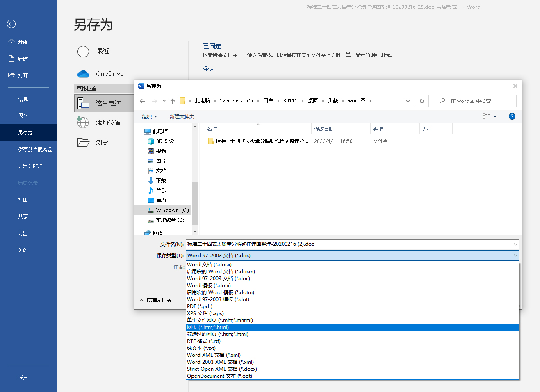Choose PDF (*.pdf) format

(353, 306)
